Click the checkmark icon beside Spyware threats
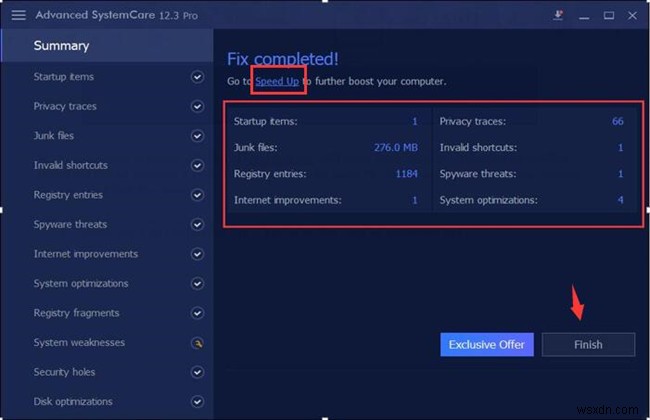 click(x=197, y=224)
